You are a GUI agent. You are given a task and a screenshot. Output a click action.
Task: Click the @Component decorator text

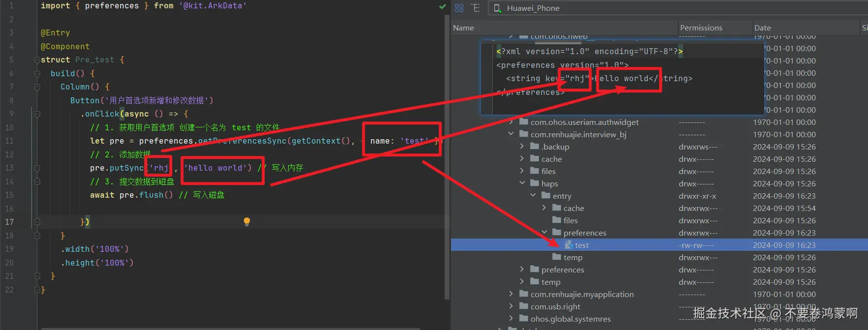pos(65,46)
